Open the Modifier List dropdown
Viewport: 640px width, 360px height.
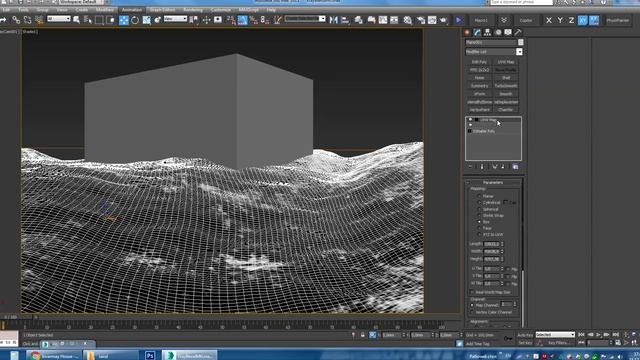click(519, 52)
